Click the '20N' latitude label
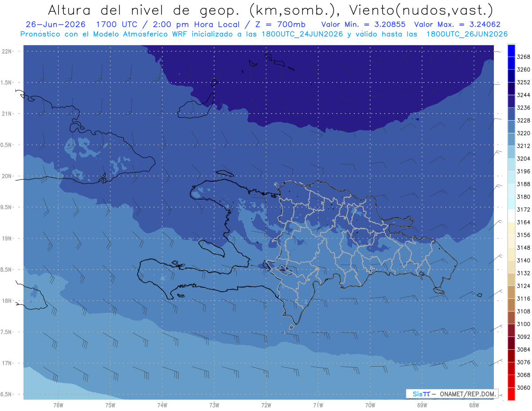This screenshot has width=532, height=411. [8, 176]
